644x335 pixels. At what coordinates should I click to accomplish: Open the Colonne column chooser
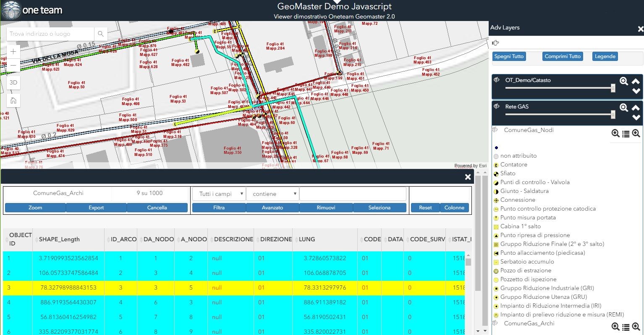[x=454, y=208]
